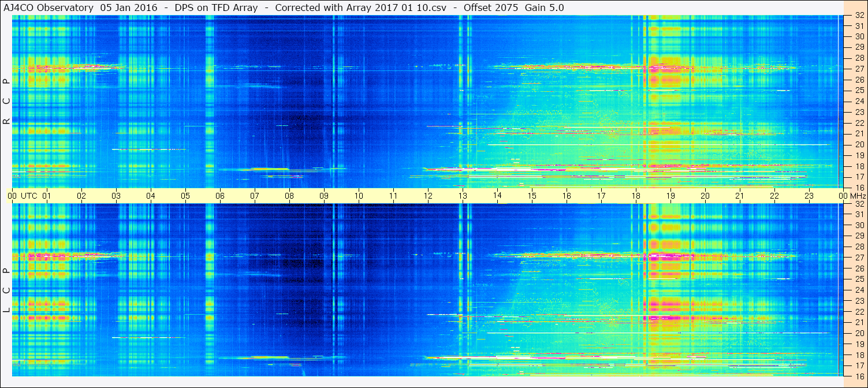Click the 26 MHz label in LCP panel
The height and width of the screenshot is (388, 868).
[859, 268]
